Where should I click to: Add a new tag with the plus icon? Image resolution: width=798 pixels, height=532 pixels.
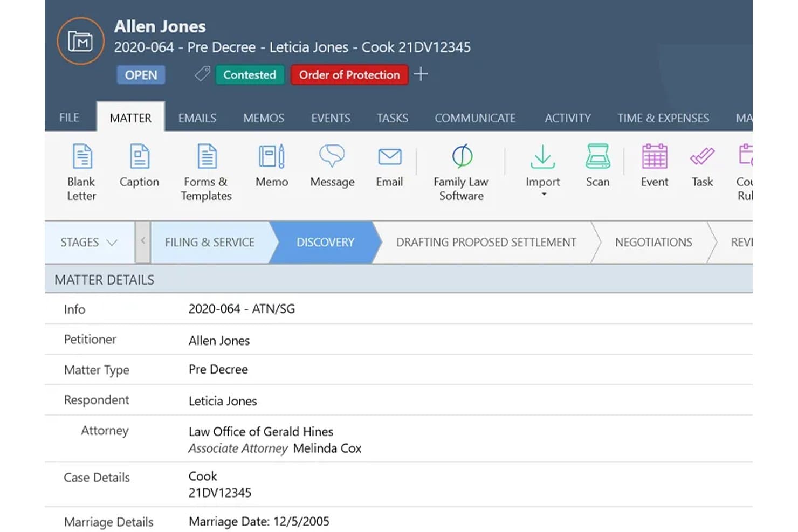point(421,74)
